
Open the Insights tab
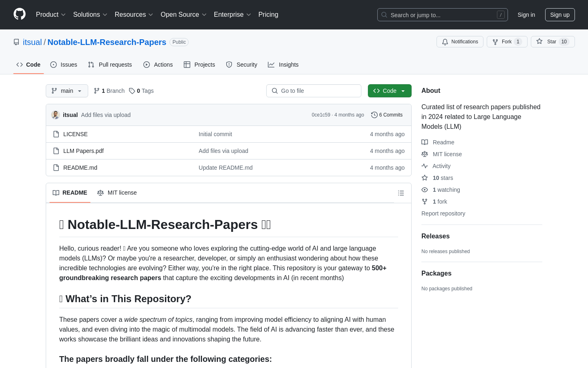[283, 65]
